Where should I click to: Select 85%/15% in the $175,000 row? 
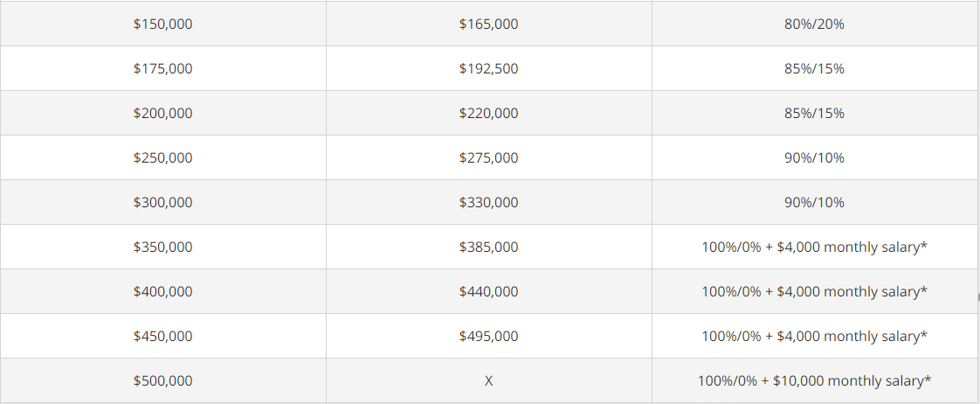coord(814,69)
